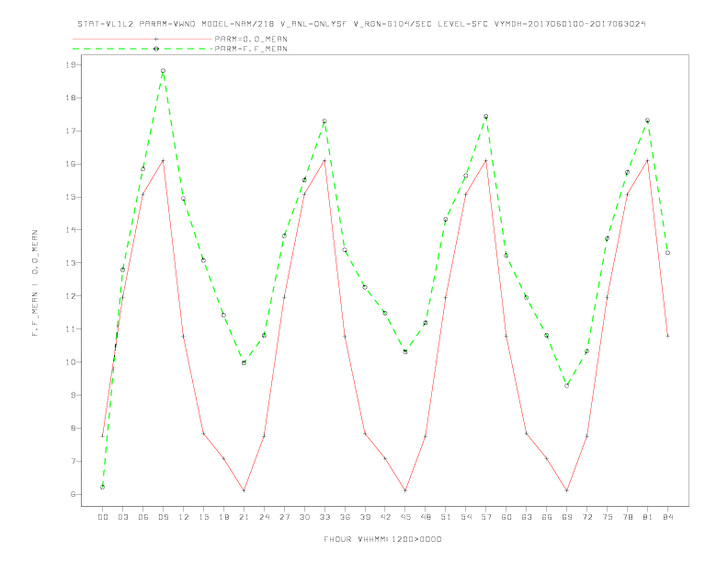Select the chart title starting STAT=VL1L2
This screenshot has width=728, height=563.
[361, 24]
